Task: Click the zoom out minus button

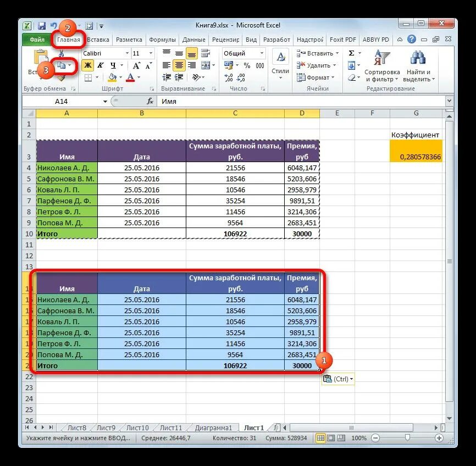Action: pos(375,438)
